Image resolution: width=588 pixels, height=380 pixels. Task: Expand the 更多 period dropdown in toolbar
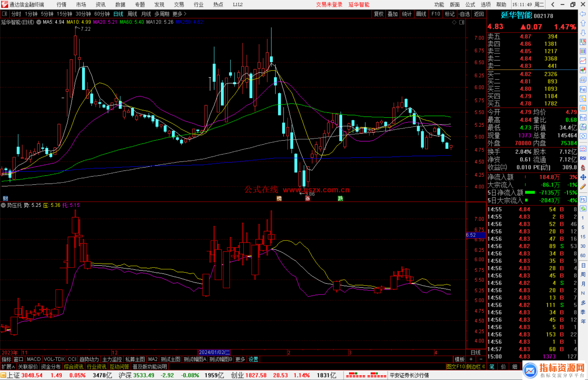pyautogui.click(x=179, y=14)
